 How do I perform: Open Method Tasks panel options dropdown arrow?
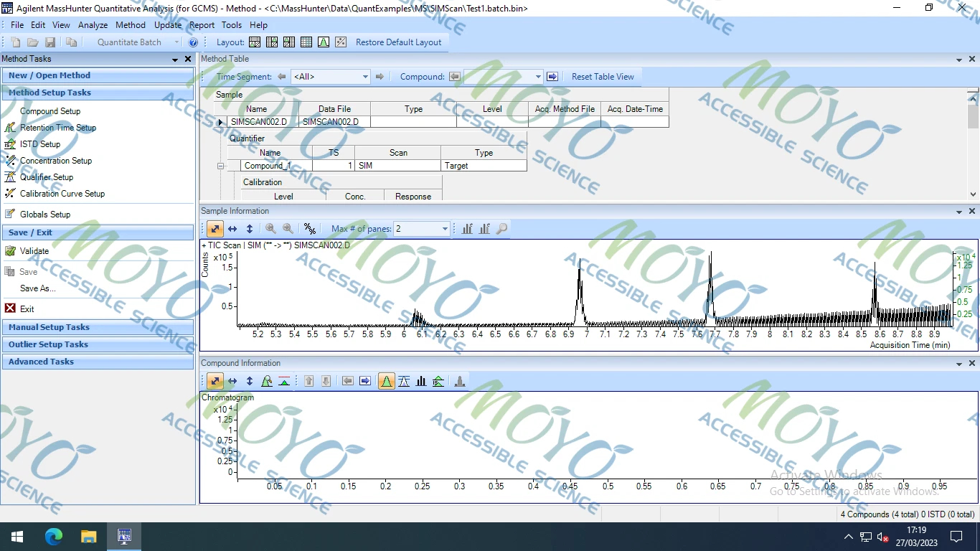coord(176,60)
